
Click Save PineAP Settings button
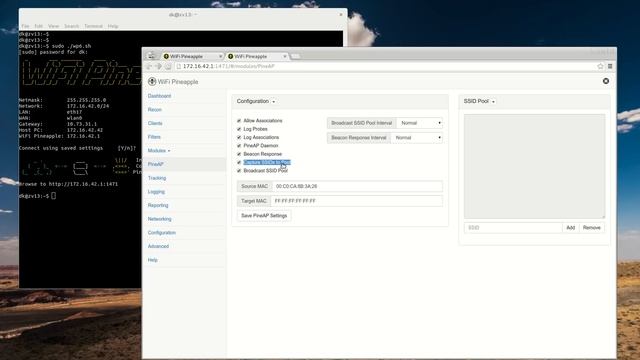[x=264, y=216]
